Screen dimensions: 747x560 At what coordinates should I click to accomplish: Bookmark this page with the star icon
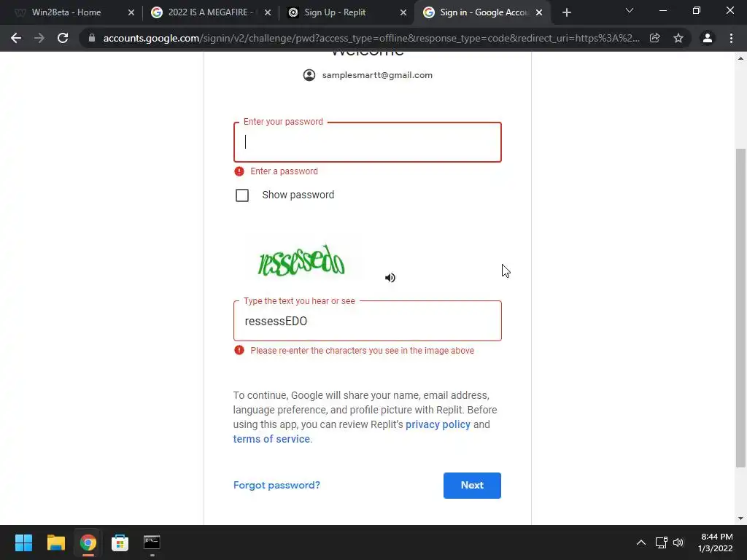678,38
